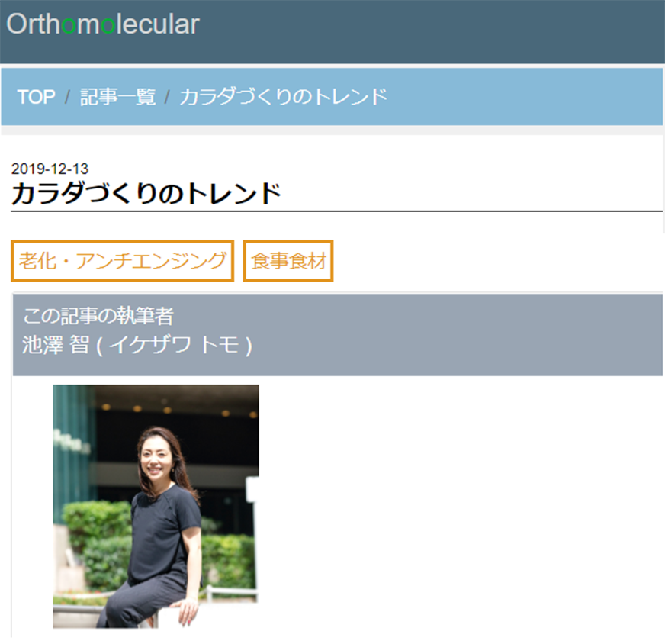This screenshot has width=665, height=644.
Task: Go to TOP in the breadcrumb
Action: click(36, 97)
